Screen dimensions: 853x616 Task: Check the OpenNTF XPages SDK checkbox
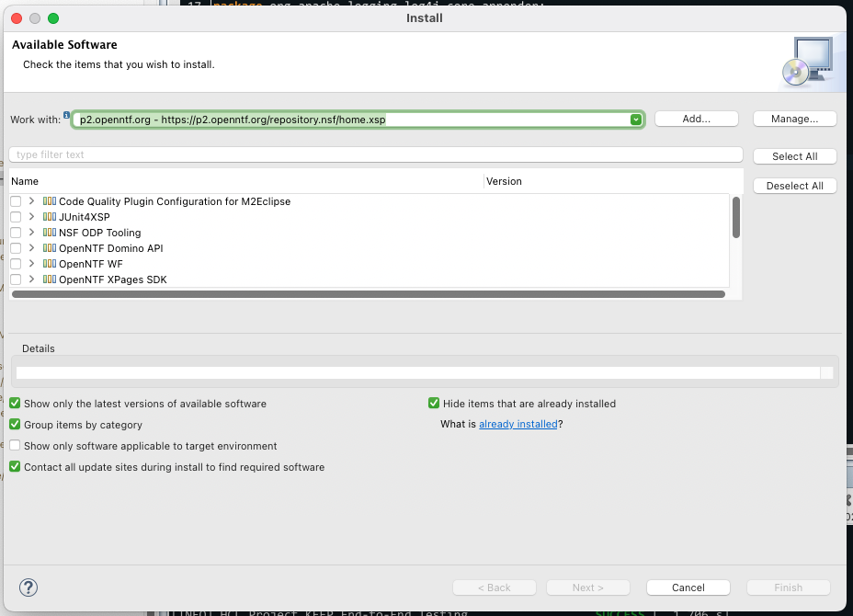16,279
